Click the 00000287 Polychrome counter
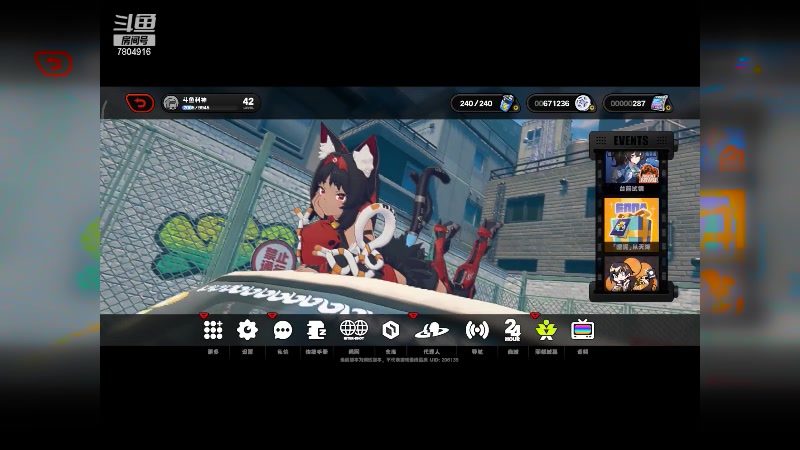 pyautogui.click(x=628, y=104)
